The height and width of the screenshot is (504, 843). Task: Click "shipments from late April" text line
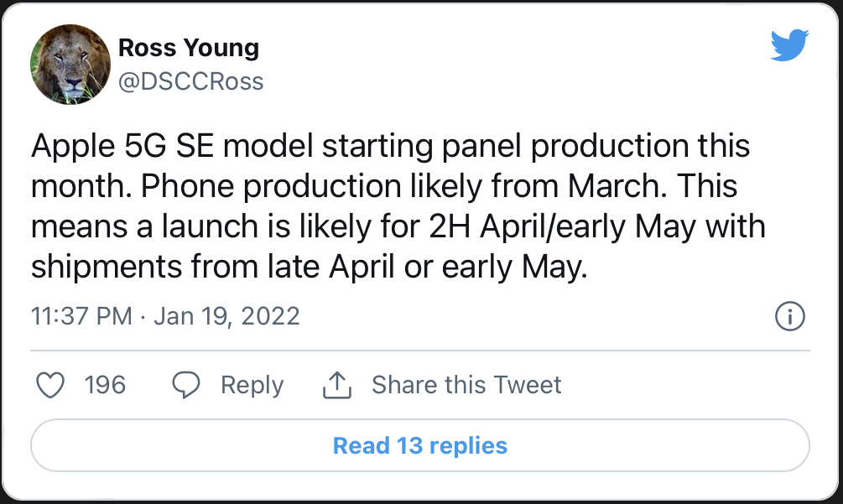pyautogui.click(x=310, y=267)
